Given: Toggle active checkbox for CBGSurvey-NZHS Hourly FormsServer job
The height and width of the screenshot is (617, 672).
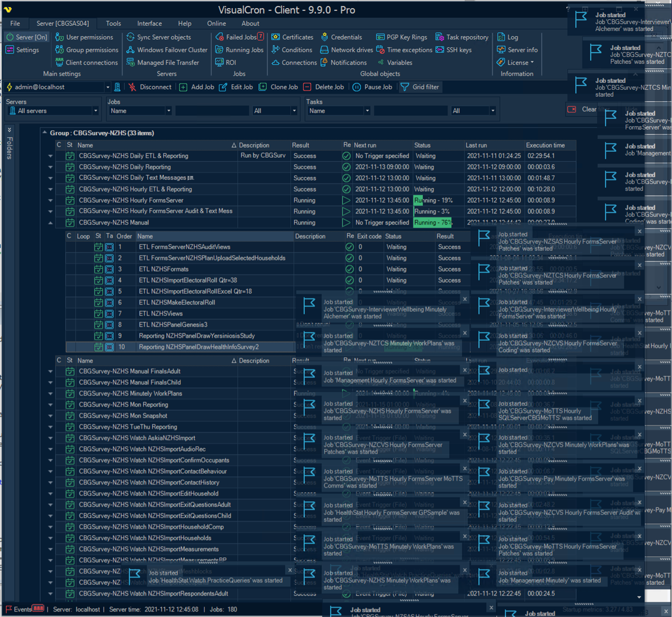Looking at the screenshot, I should 70,201.
